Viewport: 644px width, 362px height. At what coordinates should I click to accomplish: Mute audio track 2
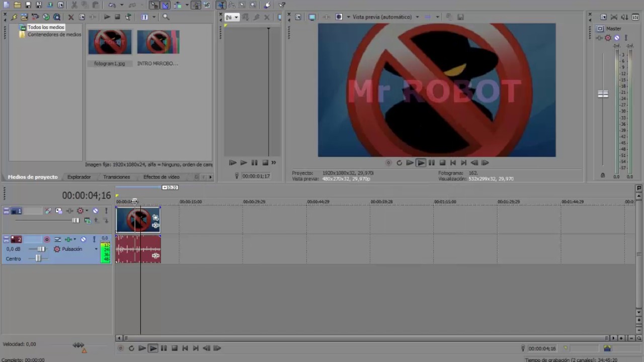(x=83, y=239)
